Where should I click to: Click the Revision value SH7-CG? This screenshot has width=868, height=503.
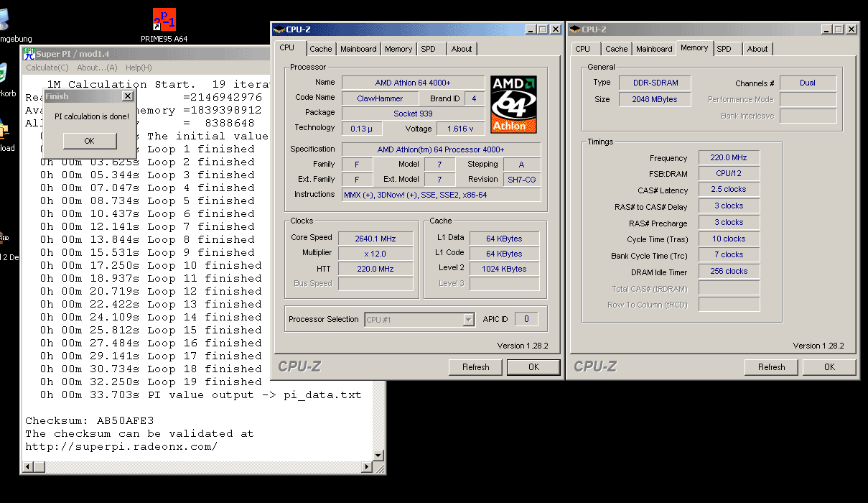click(522, 180)
